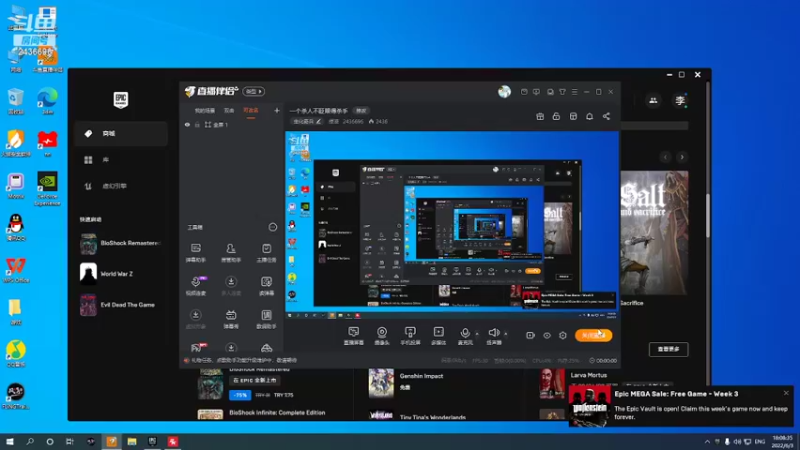Click the Epic Games logo
The image size is (800, 450).
pyautogui.click(x=121, y=99)
